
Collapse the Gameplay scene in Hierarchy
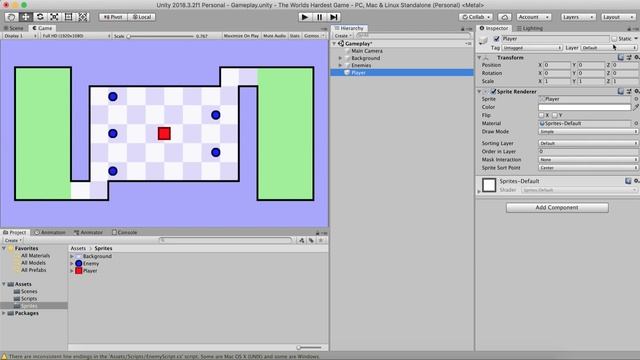click(334, 43)
